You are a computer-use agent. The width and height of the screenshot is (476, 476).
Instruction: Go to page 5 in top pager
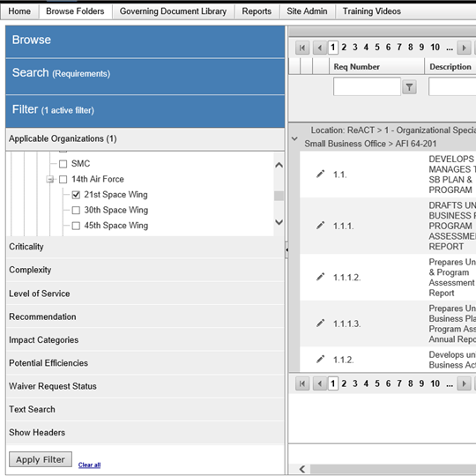[x=377, y=48]
